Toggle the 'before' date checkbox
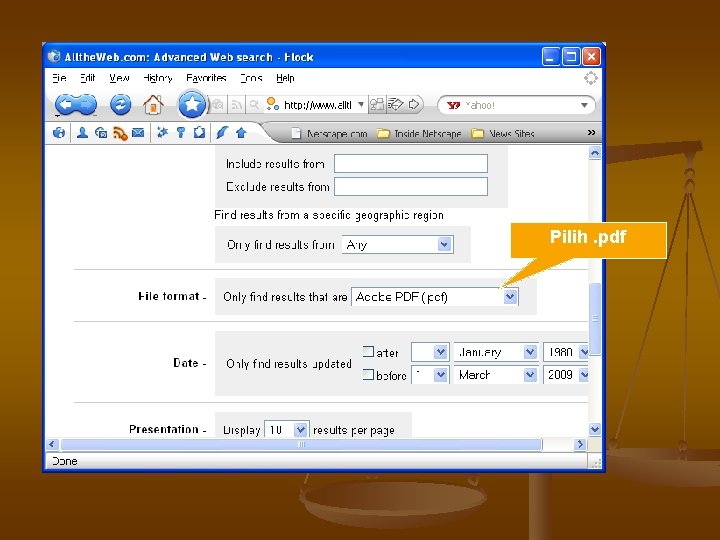The width and height of the screenshot is (720, 540). pyautogui.click(x=368, y=375)
